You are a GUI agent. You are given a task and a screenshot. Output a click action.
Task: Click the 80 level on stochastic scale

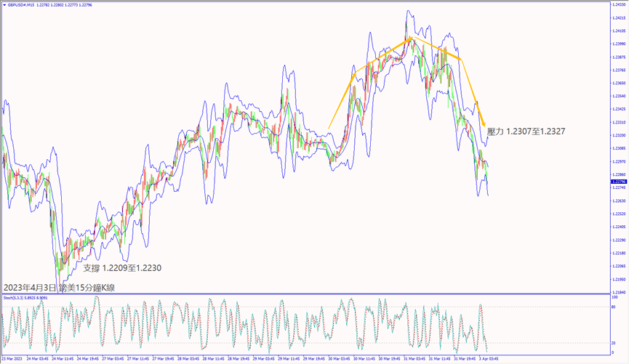pos(614,307)
